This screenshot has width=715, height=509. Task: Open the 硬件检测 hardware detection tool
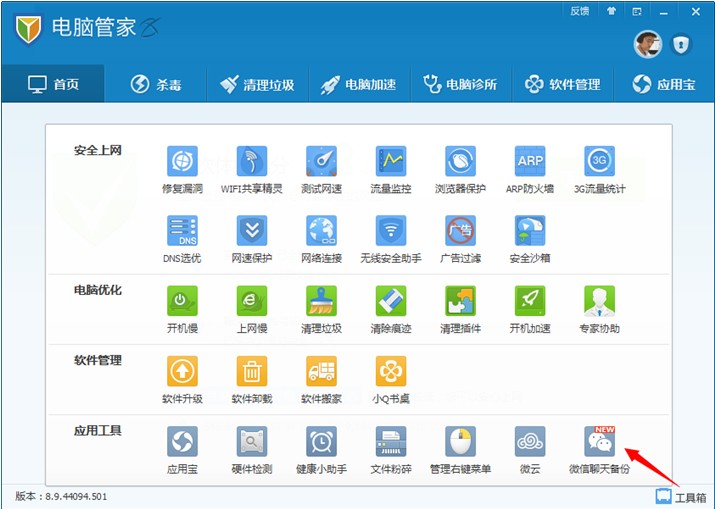(x=251, y=441)
